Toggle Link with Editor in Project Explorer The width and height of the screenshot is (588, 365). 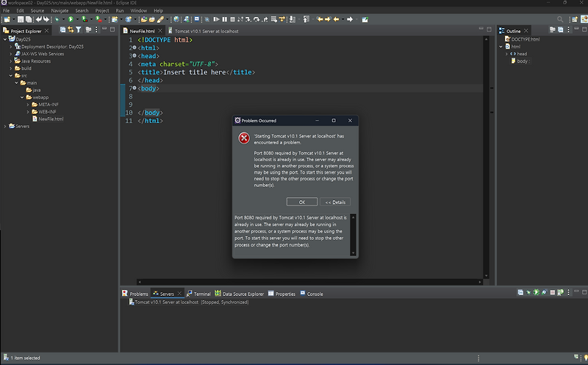pos(71,30)
